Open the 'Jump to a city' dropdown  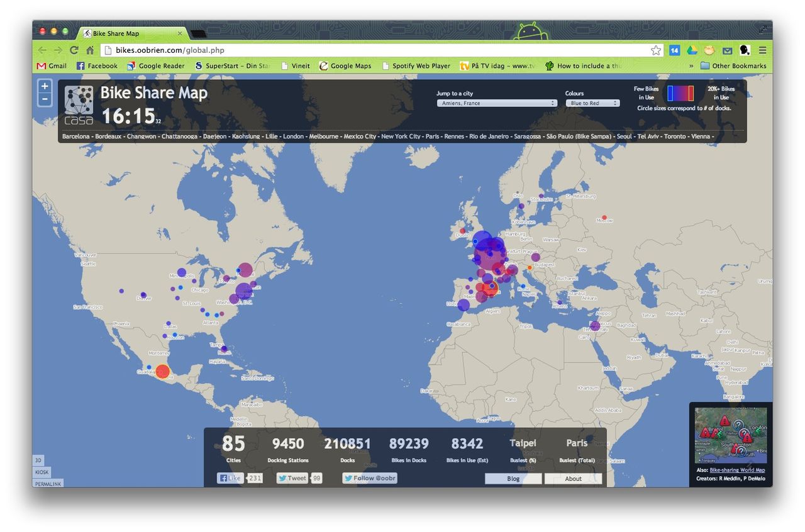tap(496, 103)
